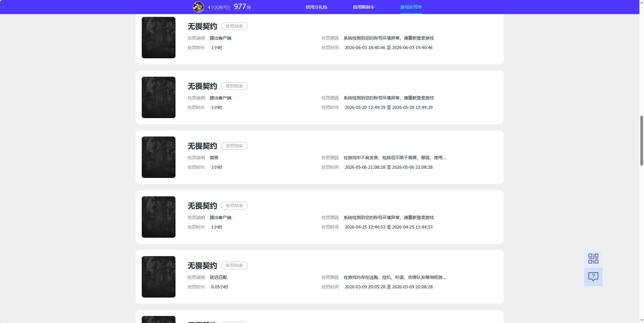Click 处罚结束 badge on the 2026-06-03 record
Viewport: 644px width, 323px height.
pyautogui.click(x=234, y=26)
